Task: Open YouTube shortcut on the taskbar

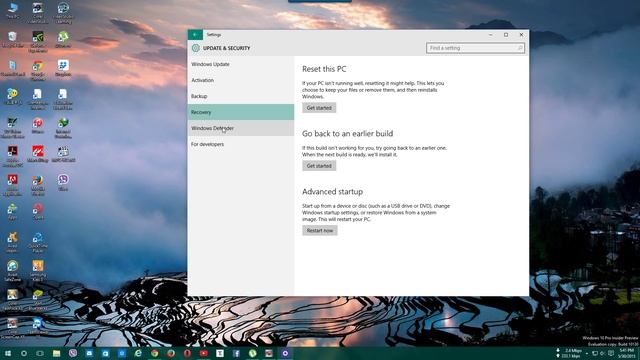Action: (203, 353)
